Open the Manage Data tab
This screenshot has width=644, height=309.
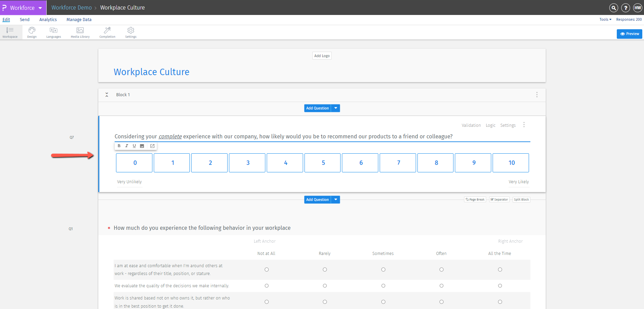tap(79, 20)
